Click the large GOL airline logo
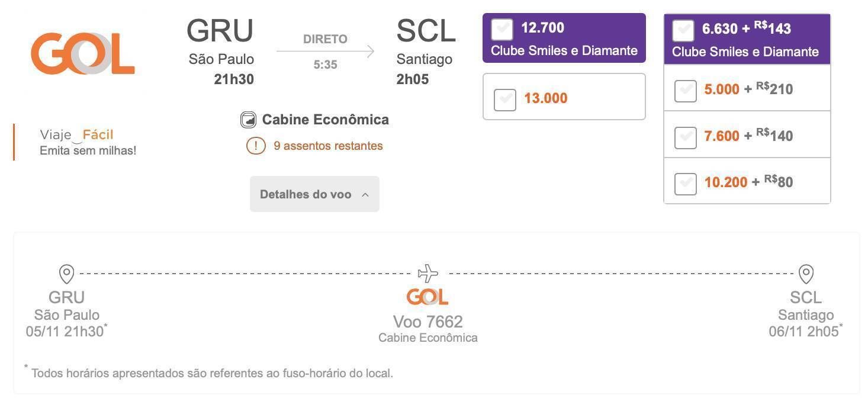Viewport: 868px width, 398px height. click(83, 53)
